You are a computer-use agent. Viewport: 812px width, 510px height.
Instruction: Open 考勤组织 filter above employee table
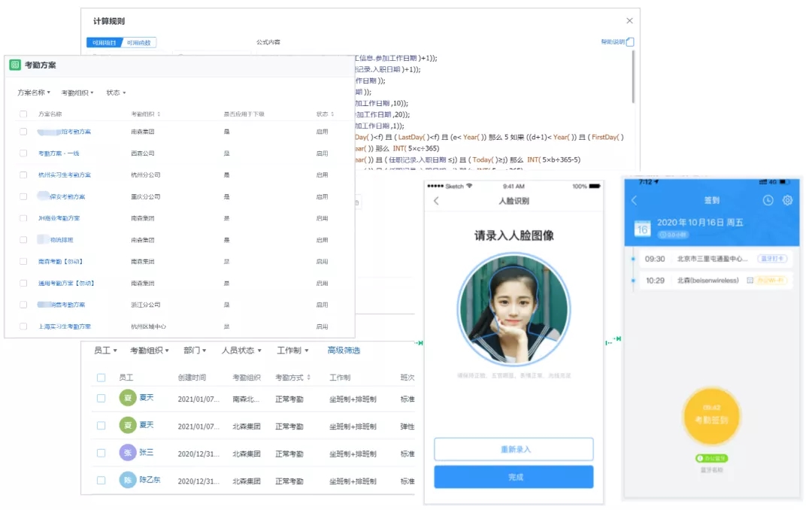[149, 351]
